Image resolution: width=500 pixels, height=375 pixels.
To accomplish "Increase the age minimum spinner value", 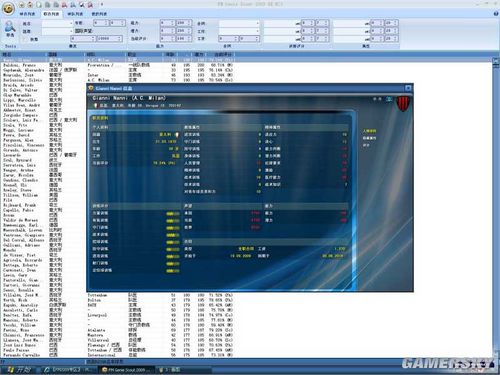I will click(x=107, y=22).
